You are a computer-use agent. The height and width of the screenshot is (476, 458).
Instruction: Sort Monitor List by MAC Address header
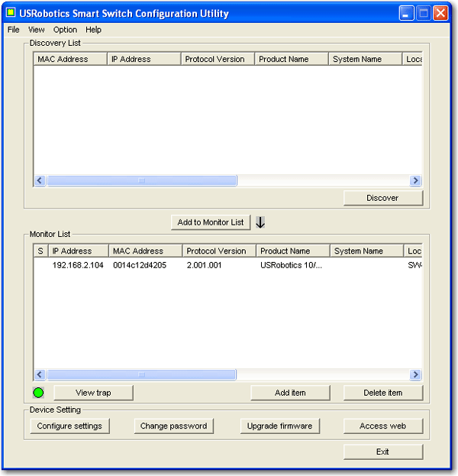[x=146, y=251]
